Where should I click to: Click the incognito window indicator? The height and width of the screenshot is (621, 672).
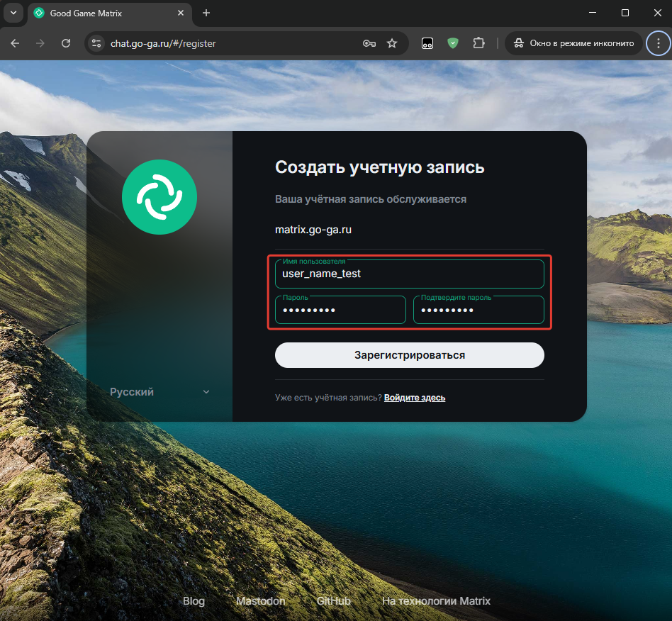574,43
